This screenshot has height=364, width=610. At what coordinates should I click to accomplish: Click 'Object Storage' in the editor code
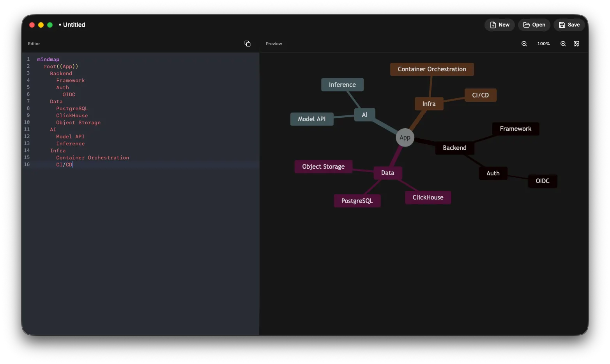coord(78,123)
